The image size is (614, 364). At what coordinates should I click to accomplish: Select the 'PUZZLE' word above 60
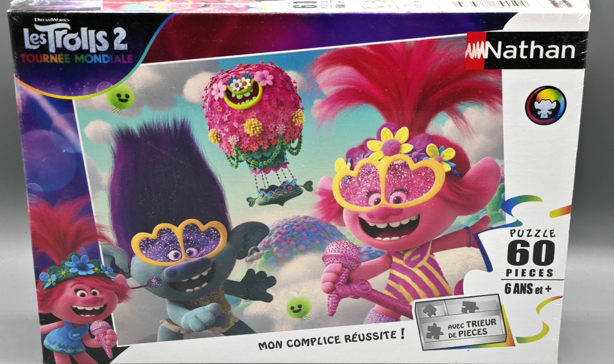pos(532,233)
